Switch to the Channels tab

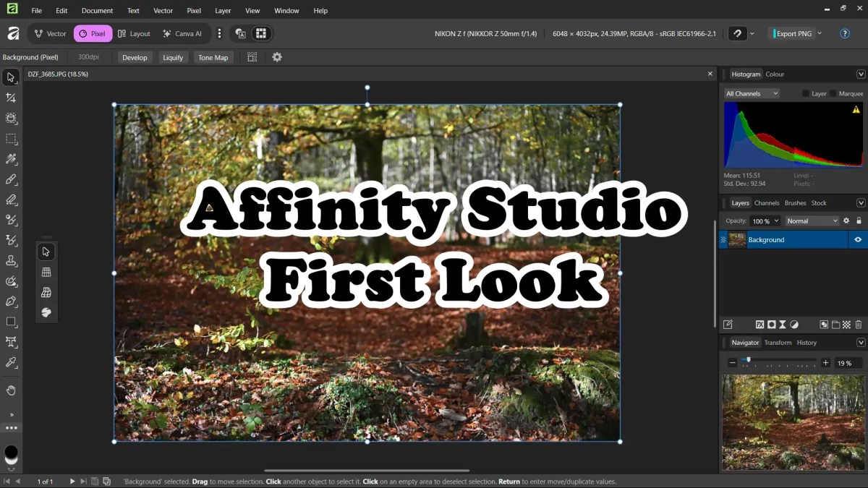[767, 202]
